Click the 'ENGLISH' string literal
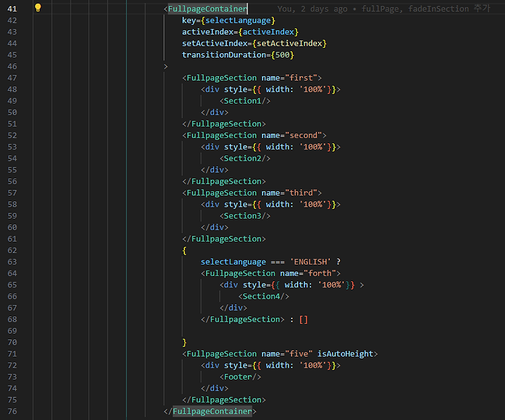This screenshot has width=505, height=420. click(310, 262)
